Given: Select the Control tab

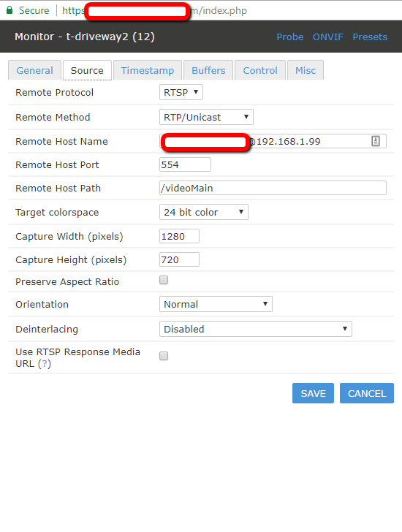Looking at the screenshot, I should click(x=260, y=70).
